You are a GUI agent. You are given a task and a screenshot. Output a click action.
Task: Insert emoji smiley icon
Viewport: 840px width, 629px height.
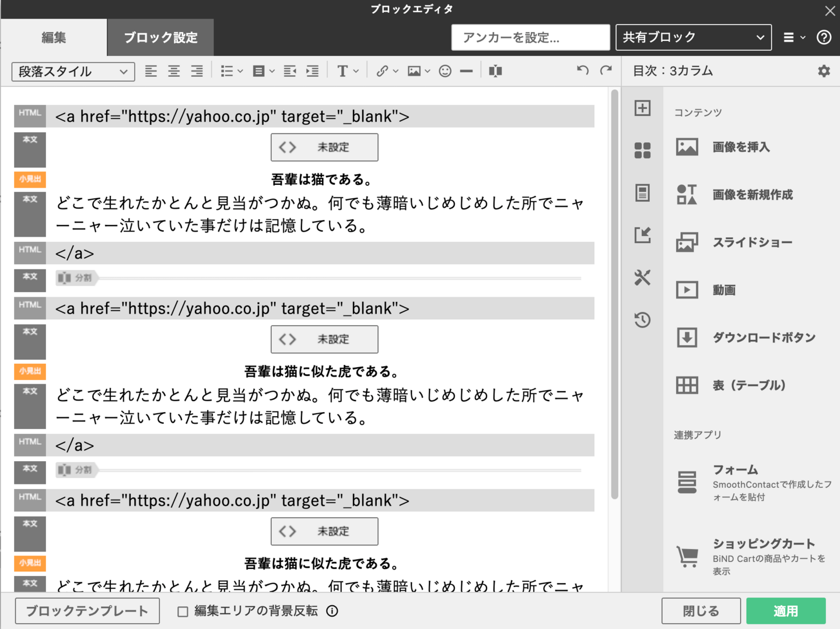click(445, 71)
